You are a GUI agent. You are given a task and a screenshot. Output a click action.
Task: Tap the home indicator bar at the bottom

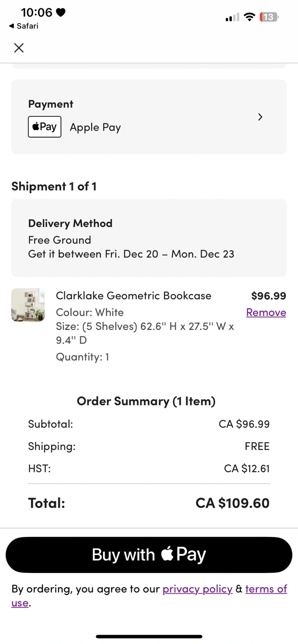(x=149, y=636)
